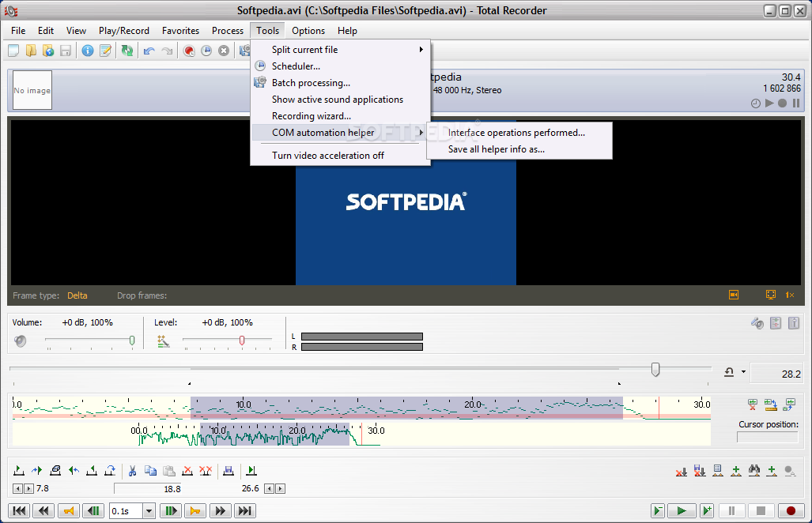This screenshot has width=812, height=523.
Task: Open the audio mixer sliders icon
Action: tap(775, 323)
